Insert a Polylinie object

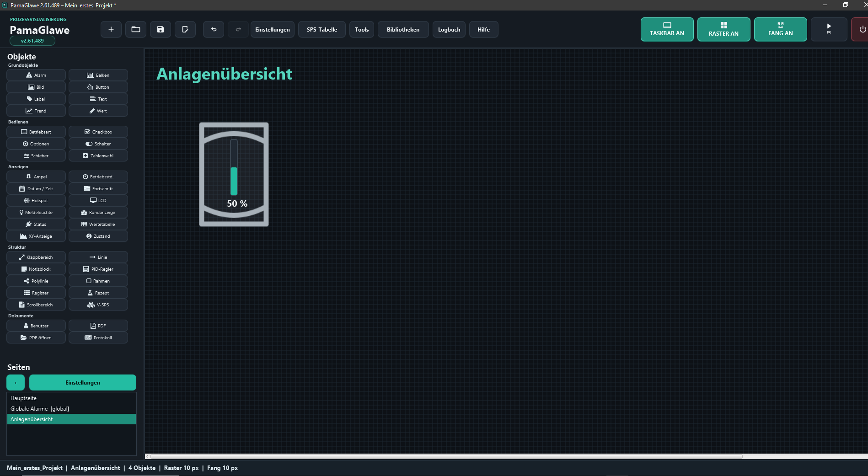coord(36,281)
